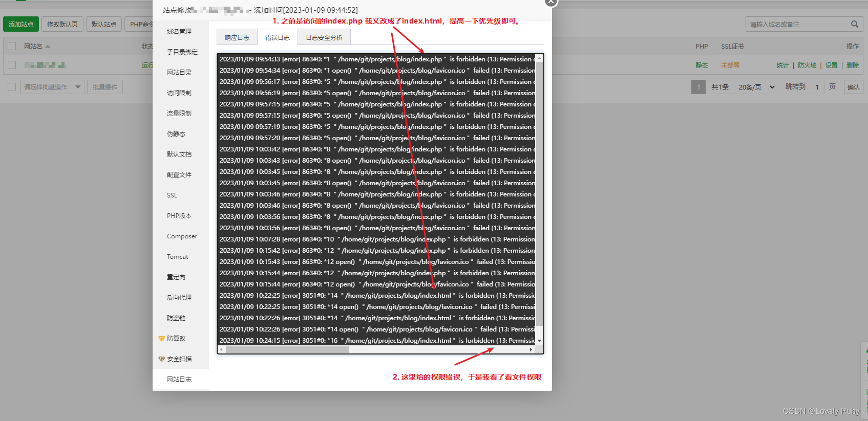Sort by 网站名 column arrow

click(48, 47)
